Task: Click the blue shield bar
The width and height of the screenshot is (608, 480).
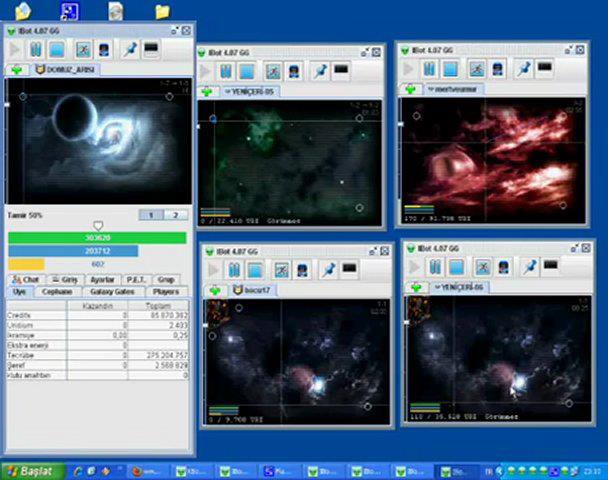Action: [x=73, y=251]
